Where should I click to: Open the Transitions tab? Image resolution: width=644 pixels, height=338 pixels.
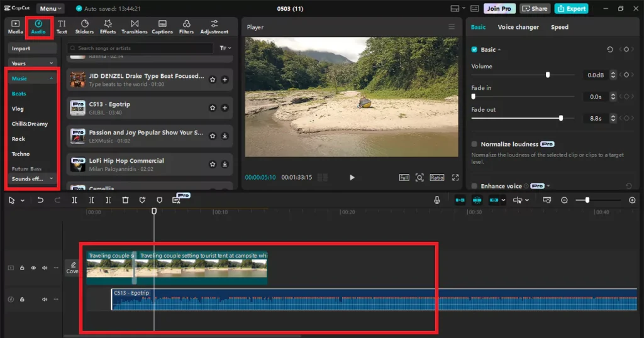pos(135,26)
